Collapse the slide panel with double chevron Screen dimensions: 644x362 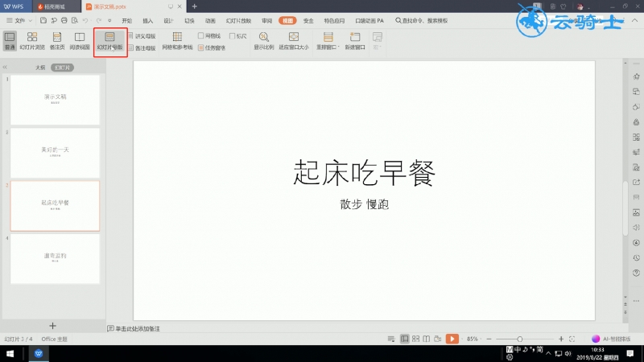[x=5, y=67]
